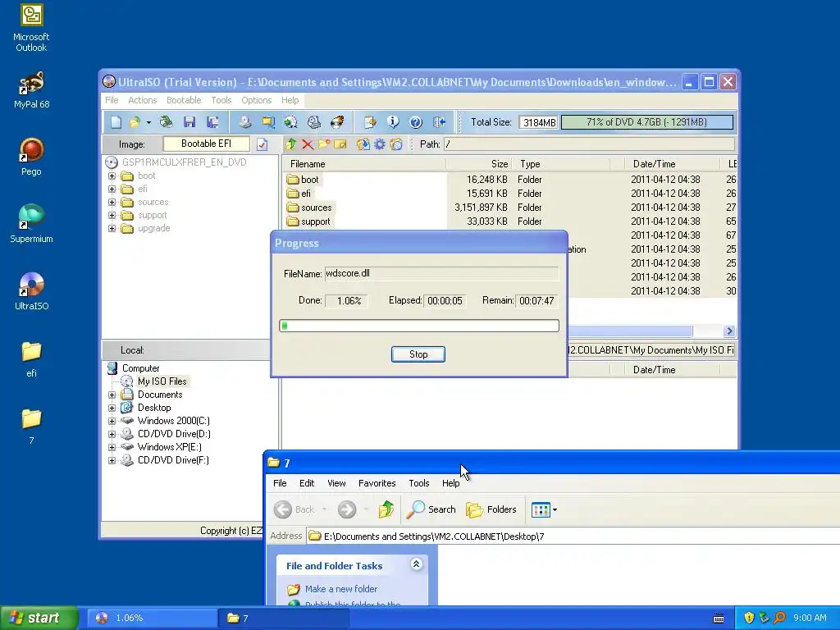The width and height of the screenshot is (840, 630).
Task: Click the Extract files icon in image pane toolbar
Action: point(363,144)
